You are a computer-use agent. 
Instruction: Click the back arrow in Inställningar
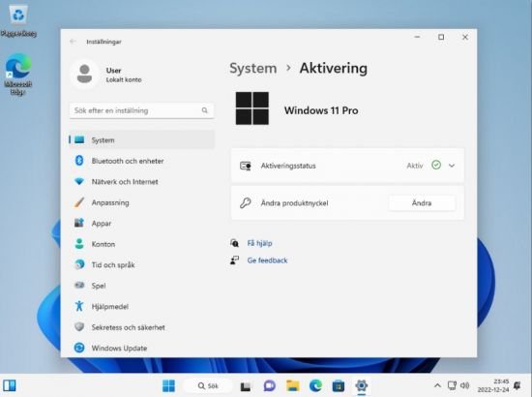[x=73, y=42]
